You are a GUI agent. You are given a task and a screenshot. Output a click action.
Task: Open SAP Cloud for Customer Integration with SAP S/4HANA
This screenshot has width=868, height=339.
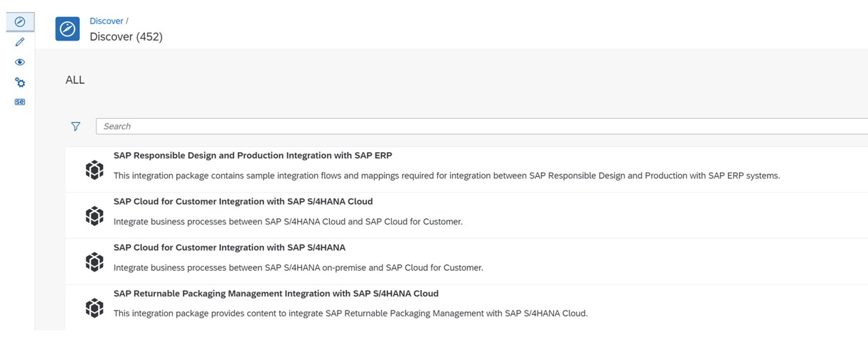click(230, 247)
